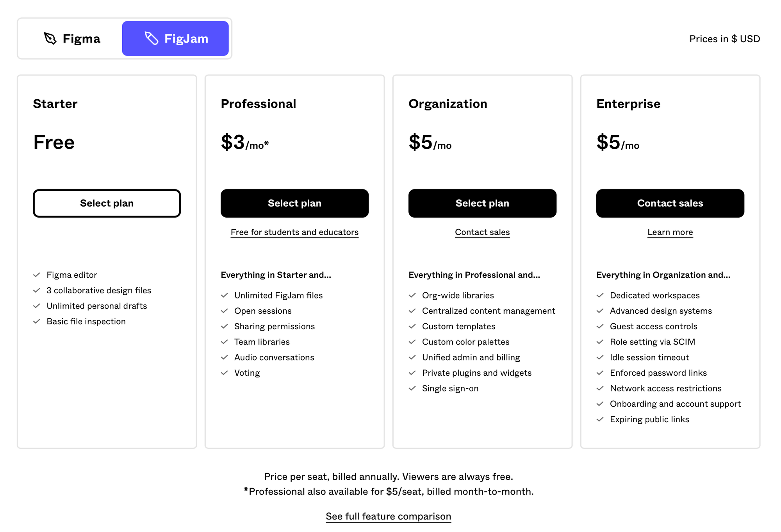Image resolution: width=781 pixels, height=532 pixels.
Task: Click the Enterprise Contact sales button
Action: (x=670, y=204)
